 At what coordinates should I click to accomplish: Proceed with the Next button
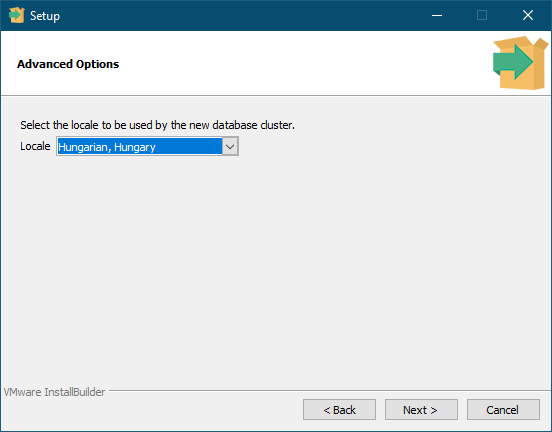[421, 410]
